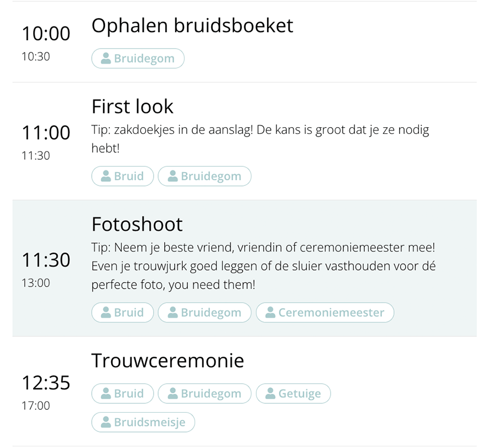This screenshot has width=493, height=448.
Task: Click the 11:00 start time of First look
Action: pyautogui.click(x=46, y=133)
